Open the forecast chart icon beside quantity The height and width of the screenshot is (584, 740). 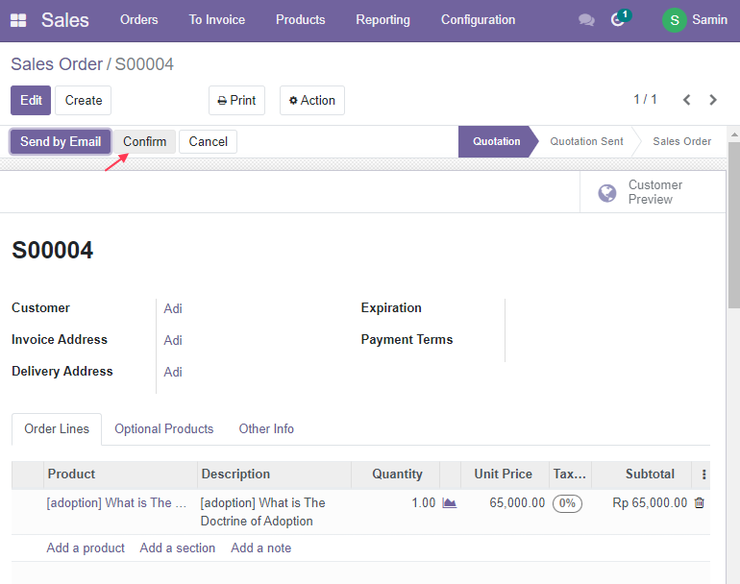[x=449, y=503]
